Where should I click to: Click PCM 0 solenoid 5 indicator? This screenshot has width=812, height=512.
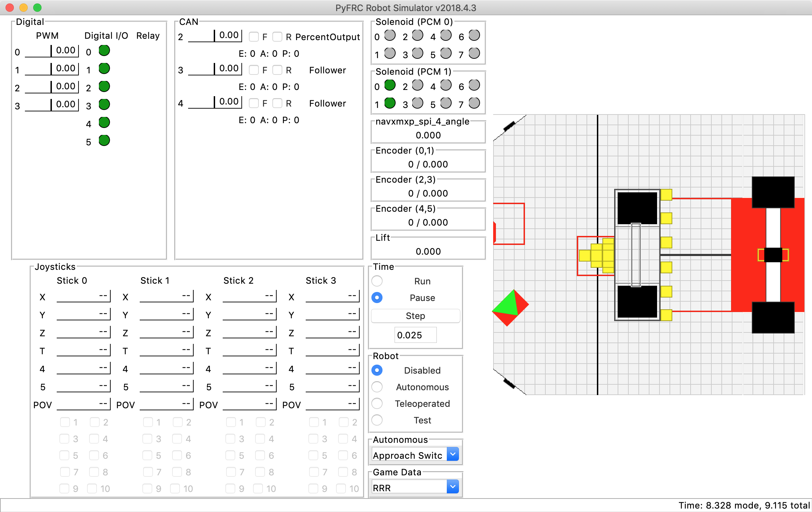[446, 53]
